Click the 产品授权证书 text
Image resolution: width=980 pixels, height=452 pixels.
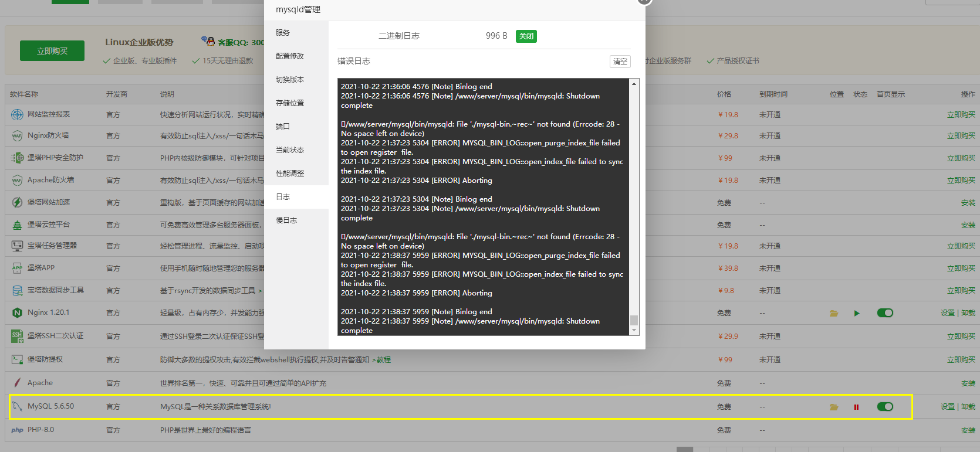coord(738,61)
